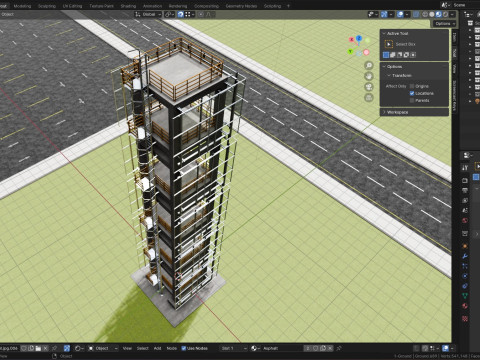Choose Invert selection mode icon
The image size is (480, 360).
406,55
